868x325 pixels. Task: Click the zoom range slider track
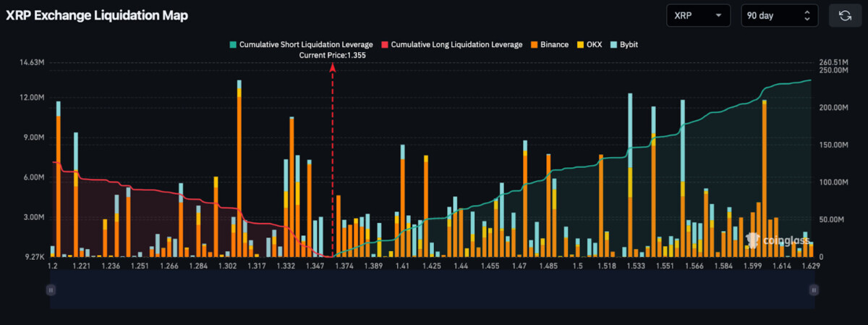pos(432,290)
